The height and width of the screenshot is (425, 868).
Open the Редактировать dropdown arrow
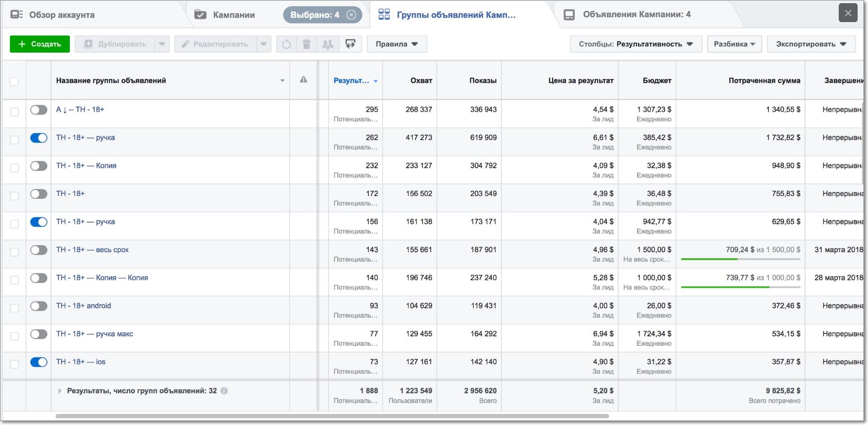[x=264, y=44]
